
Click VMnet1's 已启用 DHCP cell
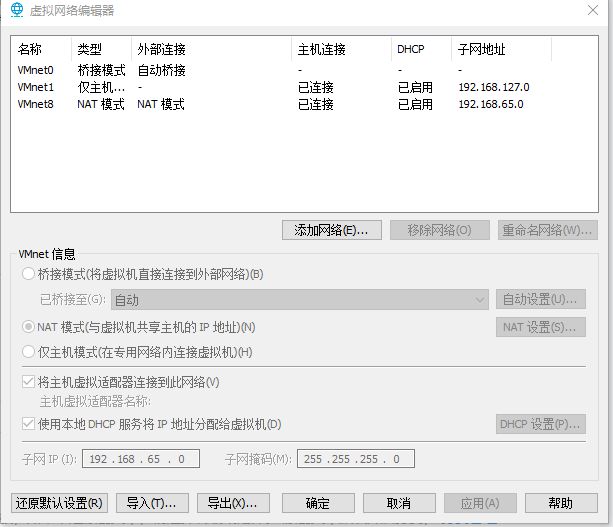pos(415,87)
